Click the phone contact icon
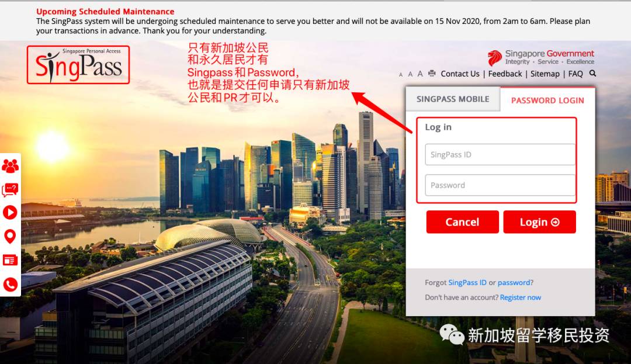Viewport: 631px width, 364px height. point(10,285)
